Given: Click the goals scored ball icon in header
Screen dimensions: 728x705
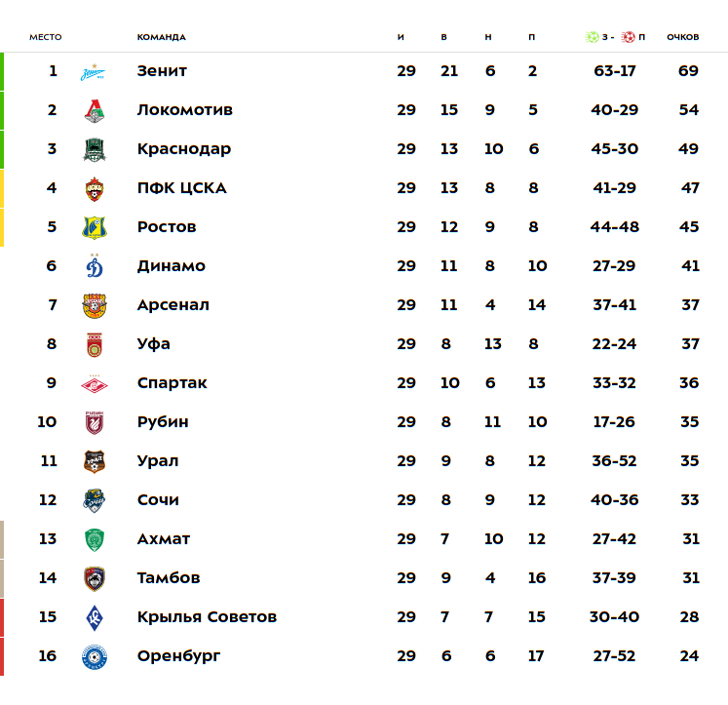Looking at the screenshot, I should [x=592, y=37].
